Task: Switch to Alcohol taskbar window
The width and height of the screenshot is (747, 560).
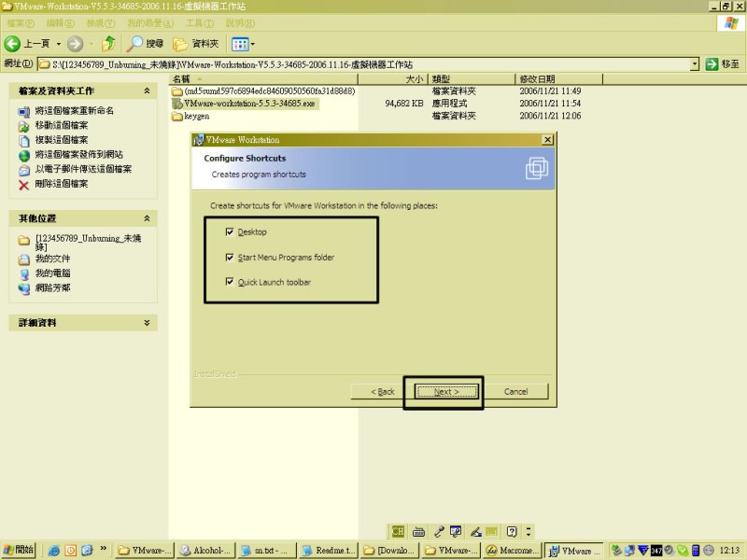Action: (x=205, y=551)
